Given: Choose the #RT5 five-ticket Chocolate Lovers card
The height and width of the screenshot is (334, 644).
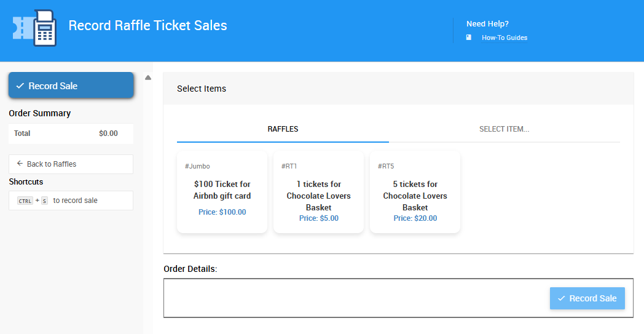Looking at the screenshot, I should pos(415,192).
